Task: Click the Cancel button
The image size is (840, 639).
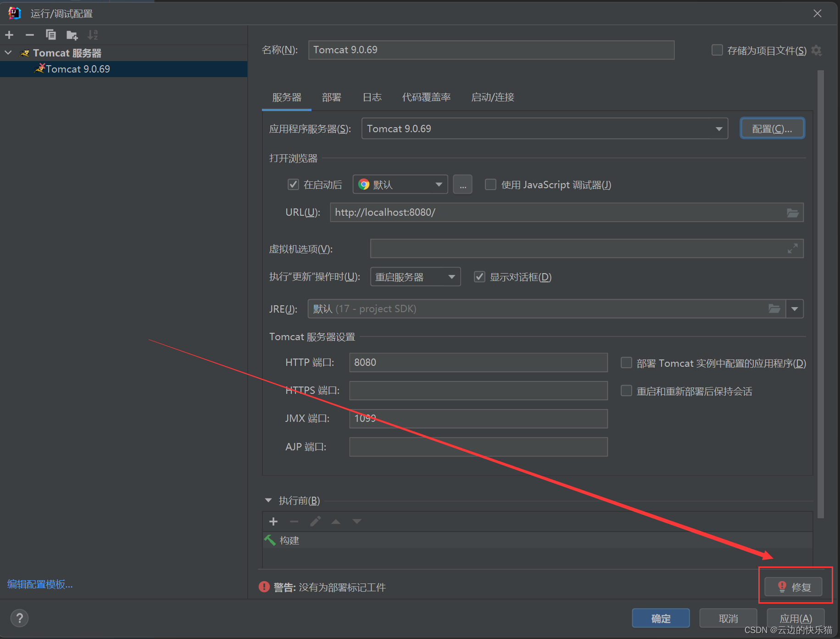Action: [728, 618]
